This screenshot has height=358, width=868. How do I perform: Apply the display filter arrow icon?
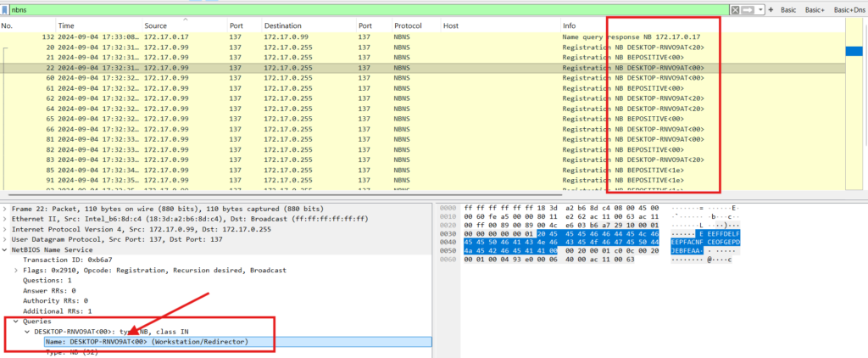coord(748,9)
